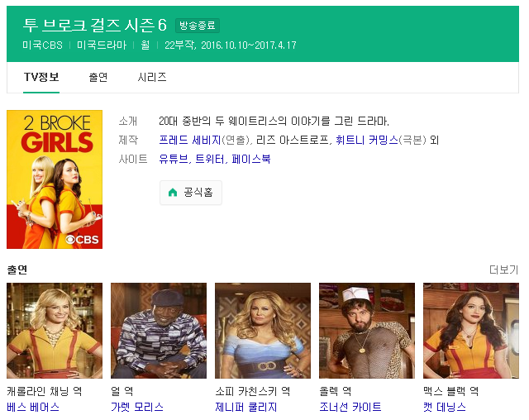Open 캣 데닝스 cast photo
This screenshot has width=529, height=420.
471,331
